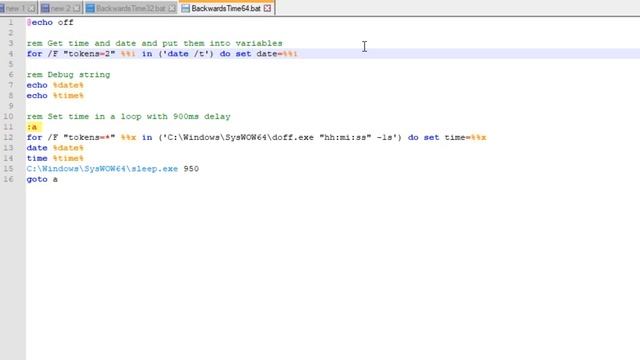Open the BackwardsTime32.bat tab
The width and height of the screenshot is (640, 360).
pyautogui.click(x=131, y=8)
